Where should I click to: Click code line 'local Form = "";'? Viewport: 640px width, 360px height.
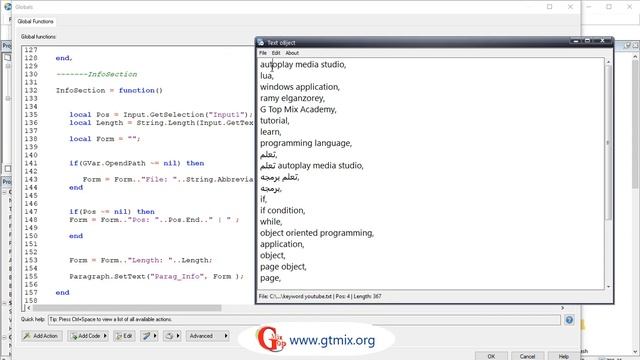click(104, 139)
